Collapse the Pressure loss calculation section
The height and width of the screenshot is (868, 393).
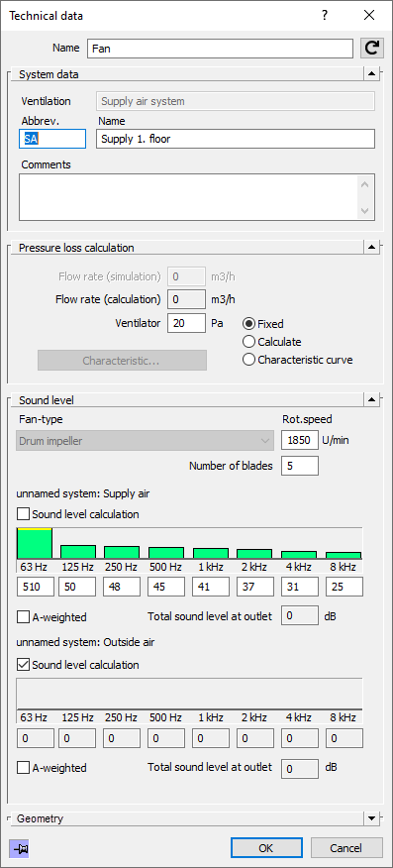click(371, 247)
